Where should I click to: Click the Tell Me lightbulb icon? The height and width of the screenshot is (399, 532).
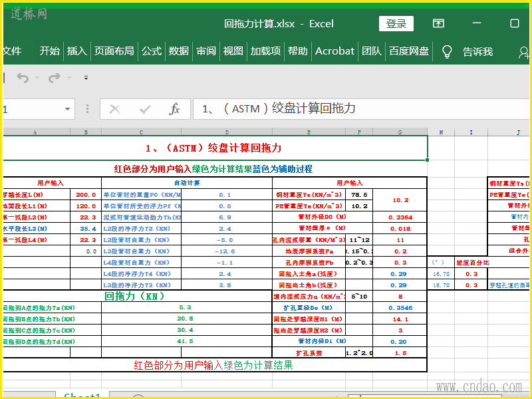click(447, 52)
